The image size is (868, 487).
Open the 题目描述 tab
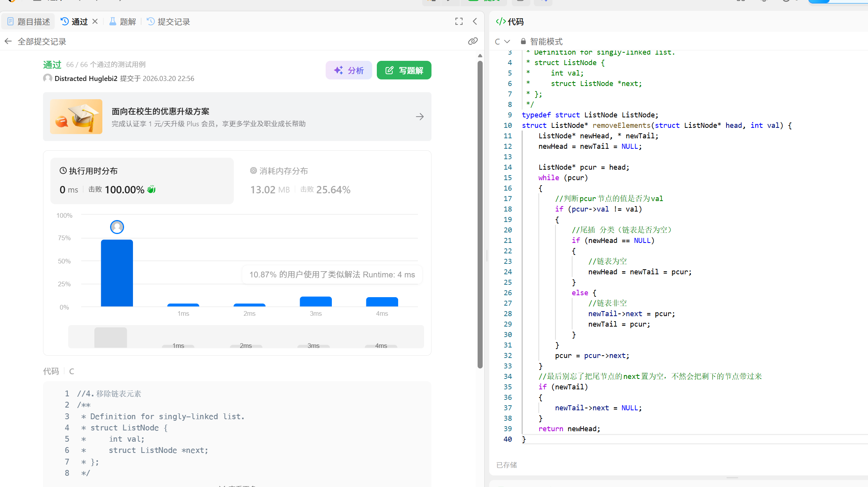[29, 22]
